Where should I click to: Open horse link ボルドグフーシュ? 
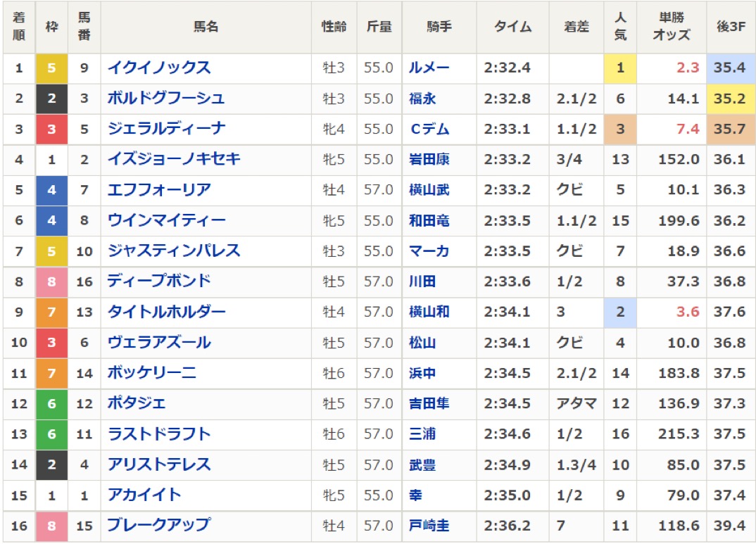166,99
